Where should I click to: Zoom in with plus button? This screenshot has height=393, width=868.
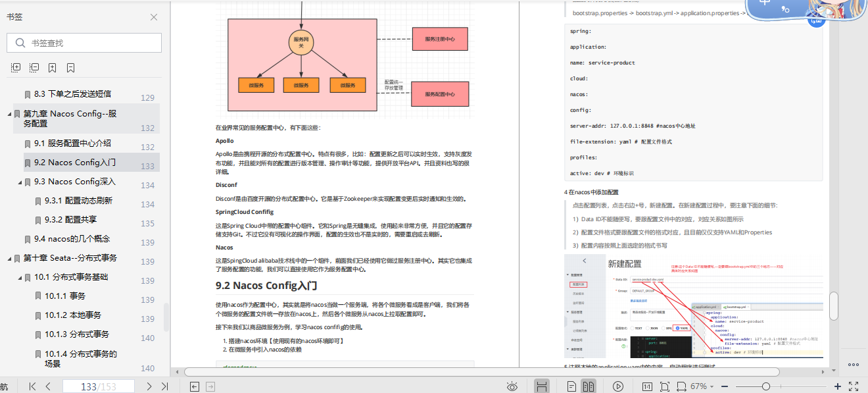[838, 386]
